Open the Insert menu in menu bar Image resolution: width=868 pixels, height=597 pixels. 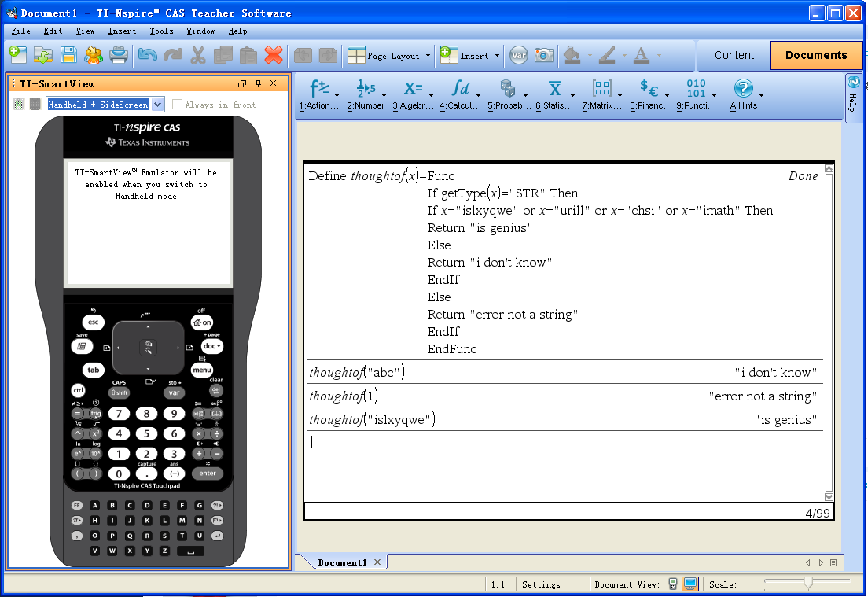click(x=122, y=31)
